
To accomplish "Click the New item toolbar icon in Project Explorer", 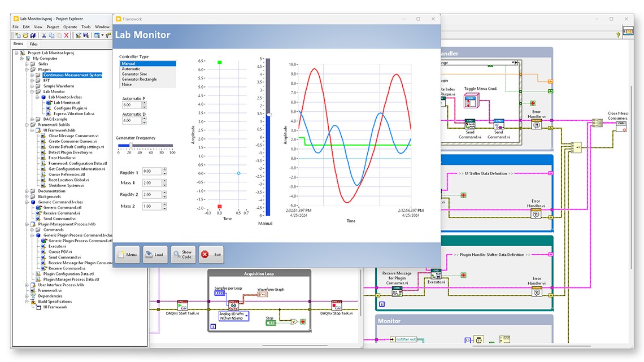I will click(18, 36).
